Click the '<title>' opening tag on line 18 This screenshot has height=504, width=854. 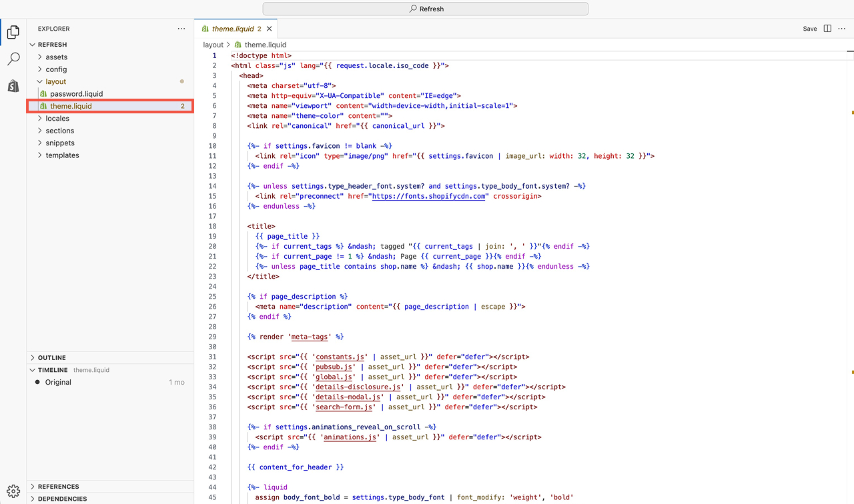click(x=261, y=226)
